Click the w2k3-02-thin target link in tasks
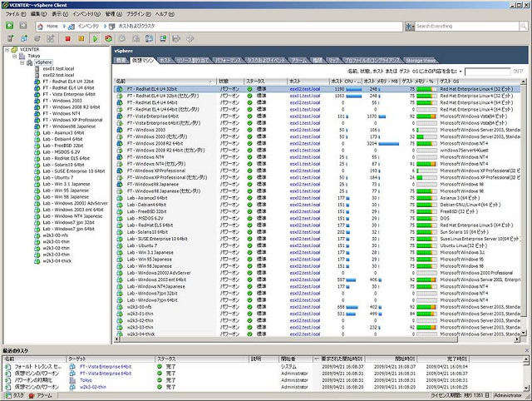532x401 pixels. 93,387
